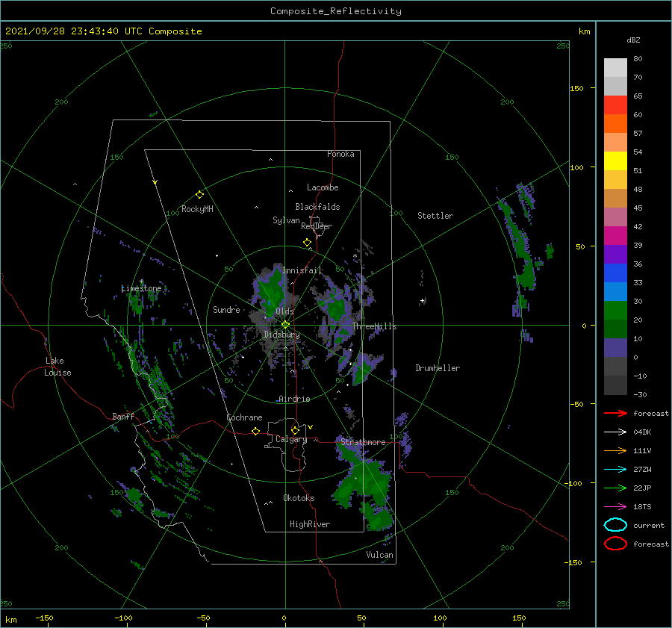Select the light gray swatch between 80 and 70
The width and height of the screenshot is (672, 628).
click(x=615, y=68)
